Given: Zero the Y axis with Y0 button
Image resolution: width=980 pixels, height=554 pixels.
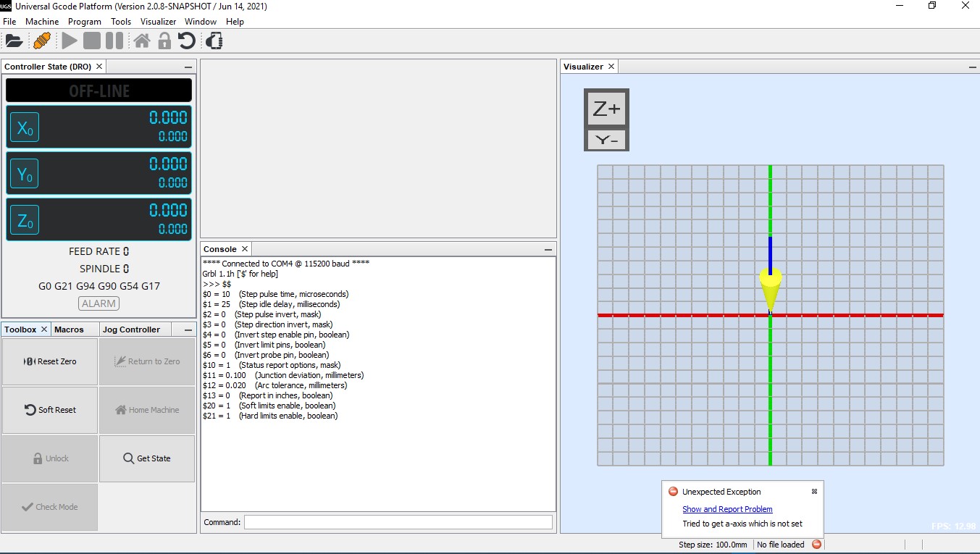Looking at the screenshot, I should coord(25,175).
